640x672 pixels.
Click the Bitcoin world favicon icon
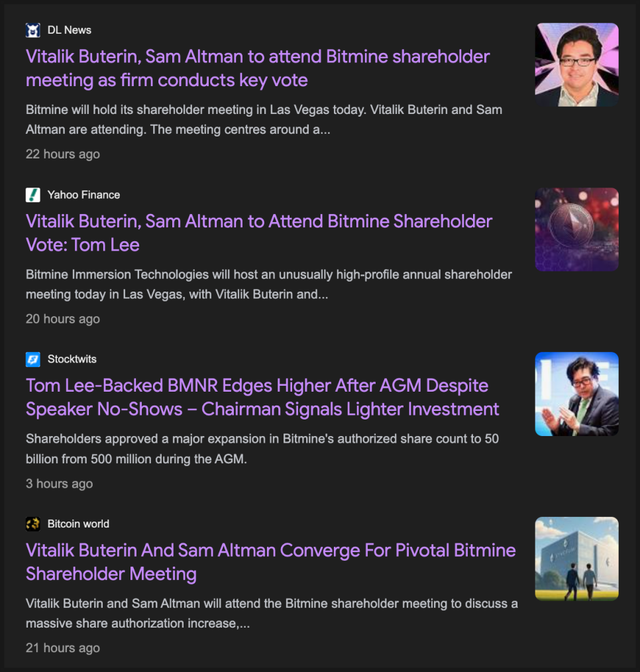33,524
